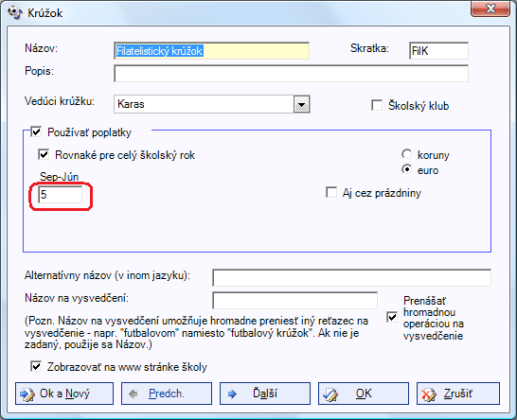517x420 pixels.
Task: Click the soccer ball icon in title bar
Action: (15, 13)
